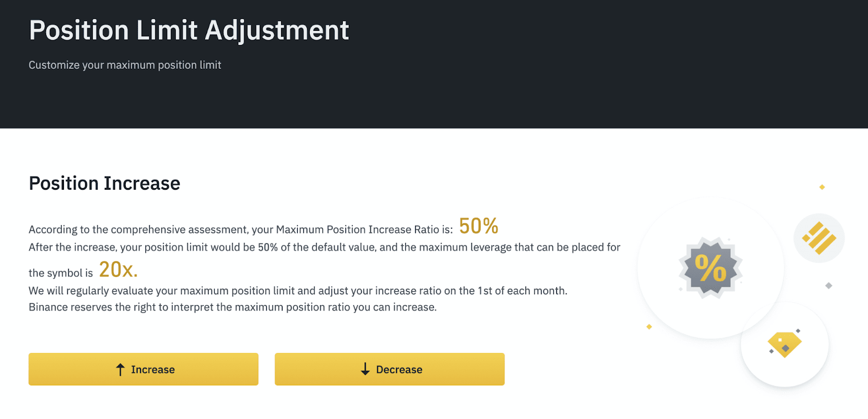Click the up arrow icon on Increase
Screen dimensions: 868x419
click(120, 370)
